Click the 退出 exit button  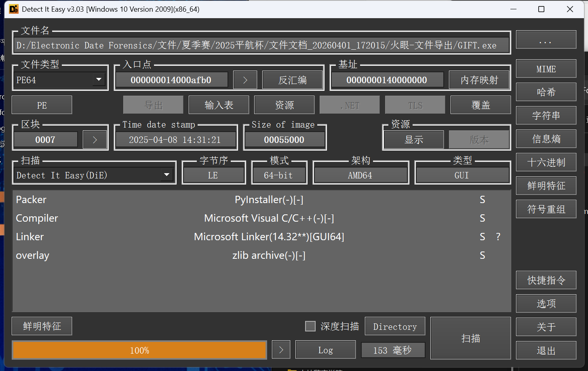pos(546,350)
